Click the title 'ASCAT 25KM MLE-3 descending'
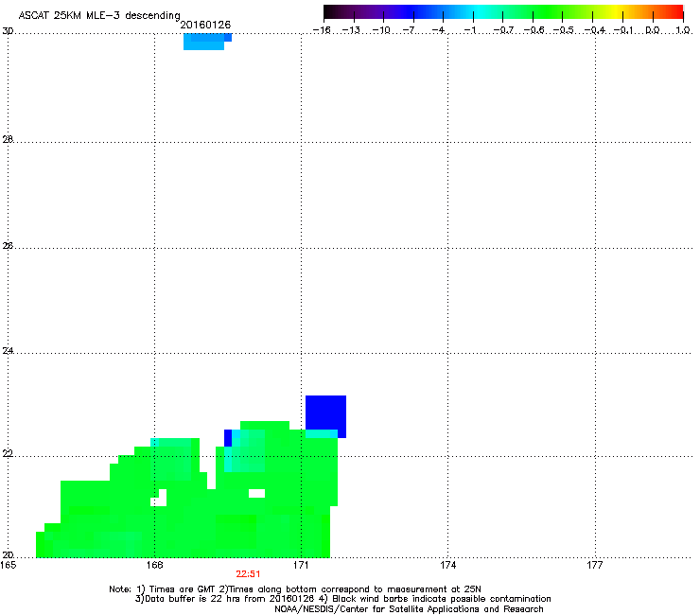The width and height of the screenshot is (700, 615). [x=99, y=15]
